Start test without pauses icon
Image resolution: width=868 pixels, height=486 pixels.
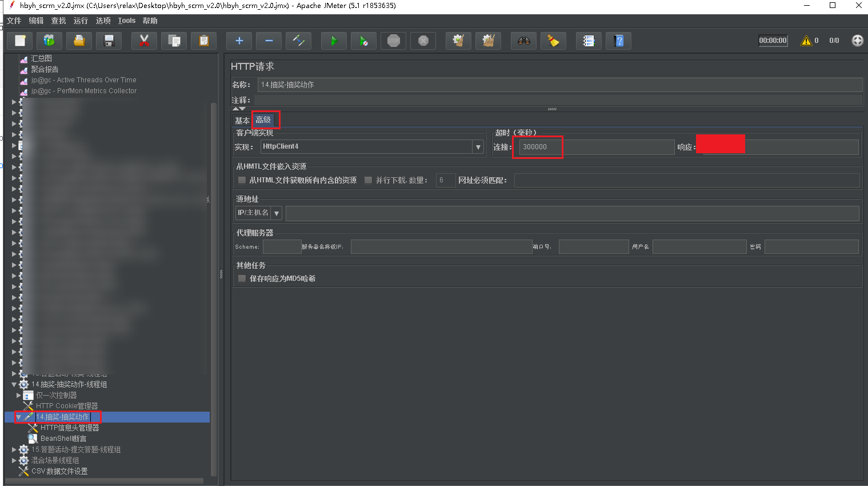(x=364, y=41)
